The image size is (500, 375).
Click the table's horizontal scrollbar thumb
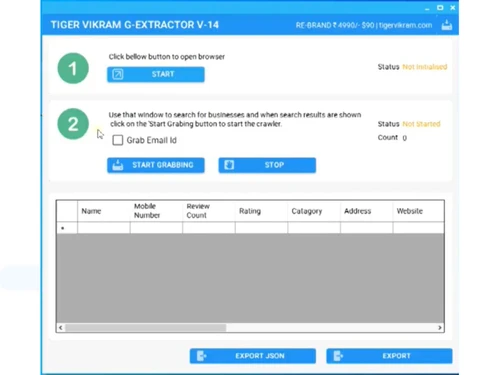(x=146, y=328)
